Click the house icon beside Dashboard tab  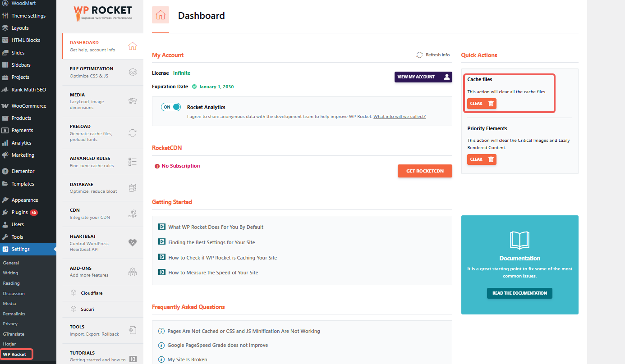pos(133,46)
